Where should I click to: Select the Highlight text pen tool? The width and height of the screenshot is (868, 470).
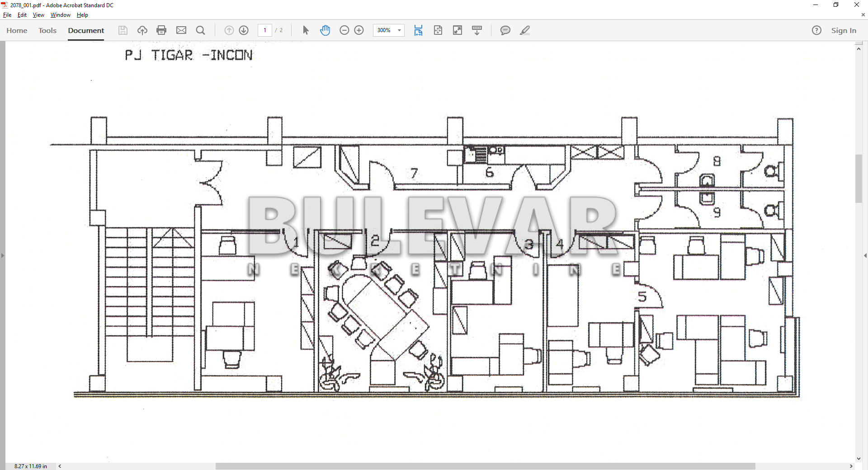(524, 30)
